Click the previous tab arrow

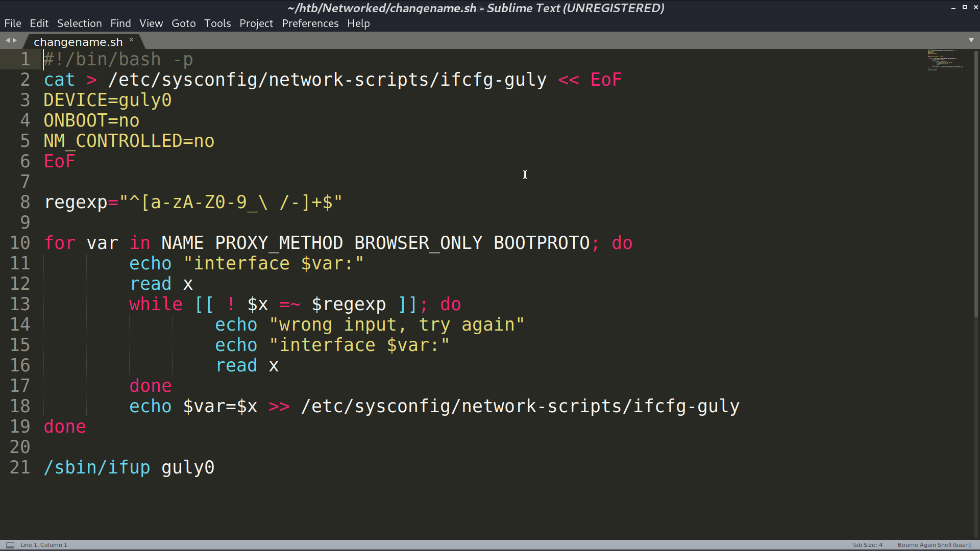coord(8,40)
